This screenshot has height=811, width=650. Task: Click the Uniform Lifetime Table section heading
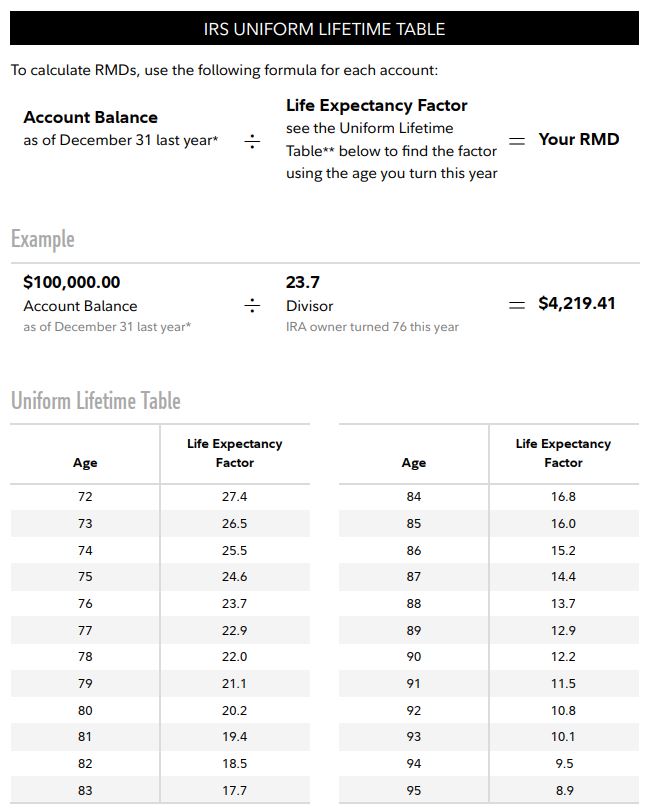click(96, 401)
